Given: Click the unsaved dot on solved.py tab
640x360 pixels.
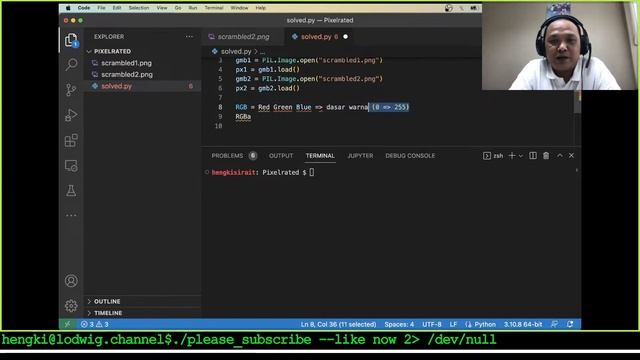Looking at the screenshot, I should pyautogui.click(x=346, y=37).
